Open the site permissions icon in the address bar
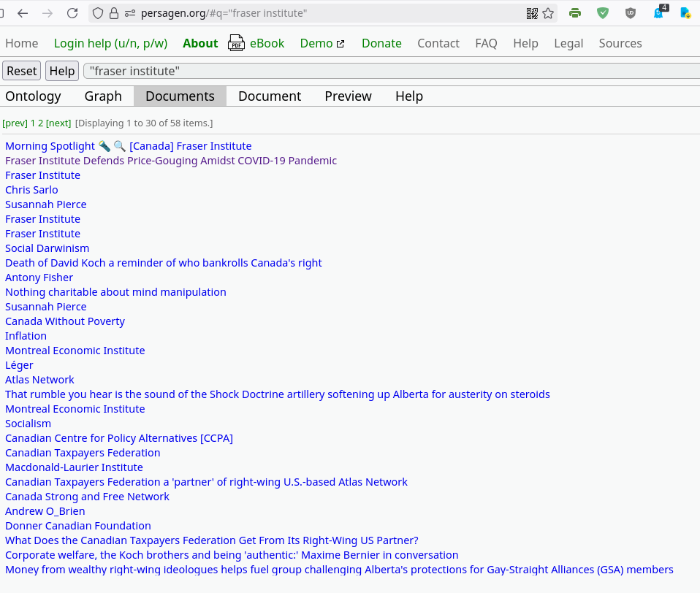The width and height of the screenshot is (700, 593). (130, 13)
